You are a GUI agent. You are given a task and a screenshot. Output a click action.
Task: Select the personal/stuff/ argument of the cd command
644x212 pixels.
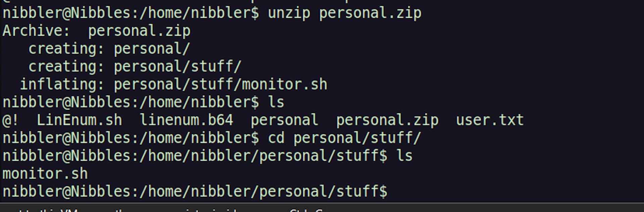[x=357, y=138]
